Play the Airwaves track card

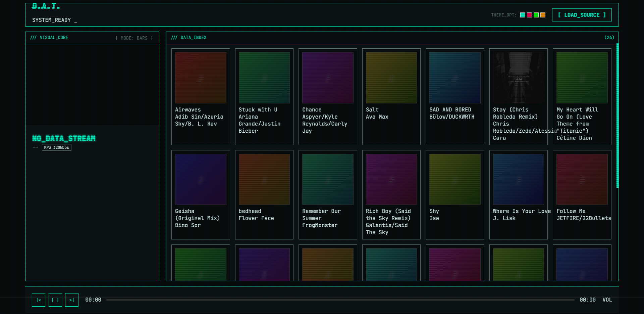[201, 97]
